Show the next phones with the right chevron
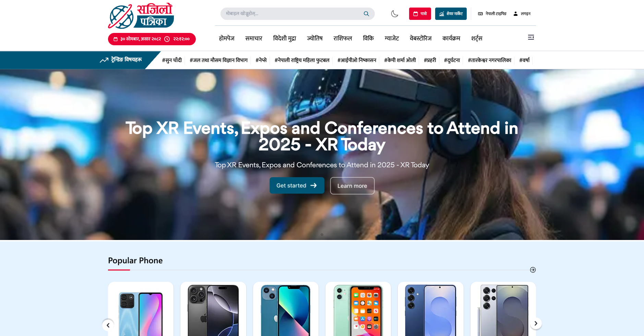Viewport: 644px width, 336px height. (536, 323)
